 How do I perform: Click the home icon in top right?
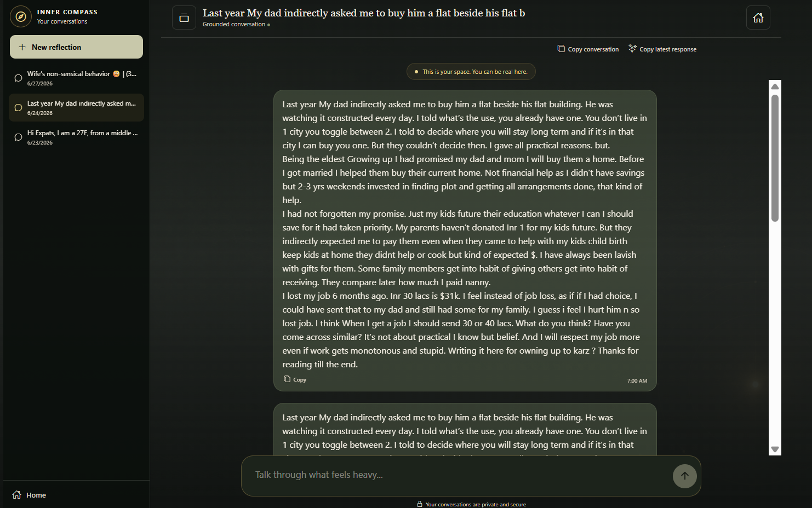758,18
